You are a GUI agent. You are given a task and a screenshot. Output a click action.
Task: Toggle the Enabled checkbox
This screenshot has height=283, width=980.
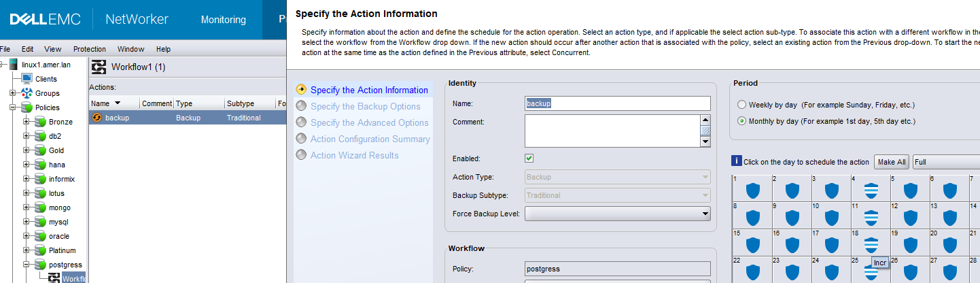point(529,159)
